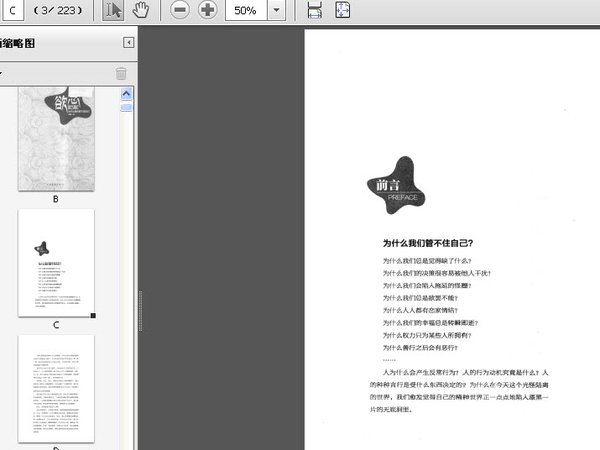Fit one full page in window
This screenshot has height=450, width=600.
click(342, 11)
